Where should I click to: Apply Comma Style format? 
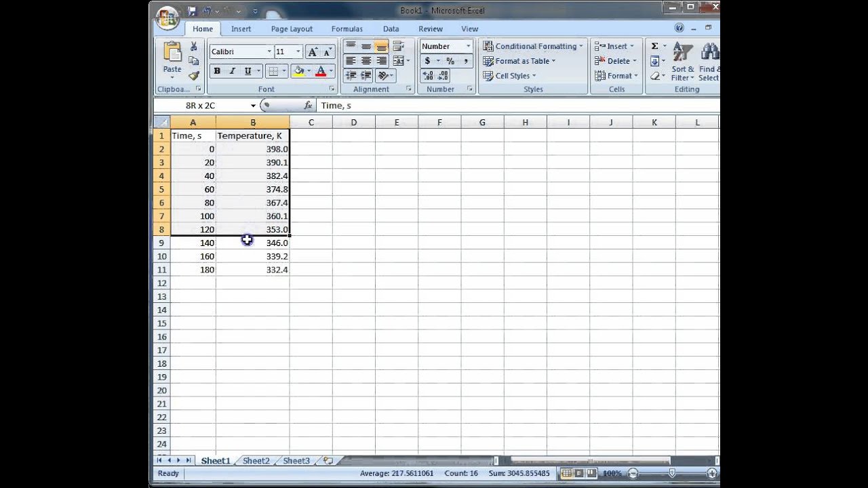(466, 61)
